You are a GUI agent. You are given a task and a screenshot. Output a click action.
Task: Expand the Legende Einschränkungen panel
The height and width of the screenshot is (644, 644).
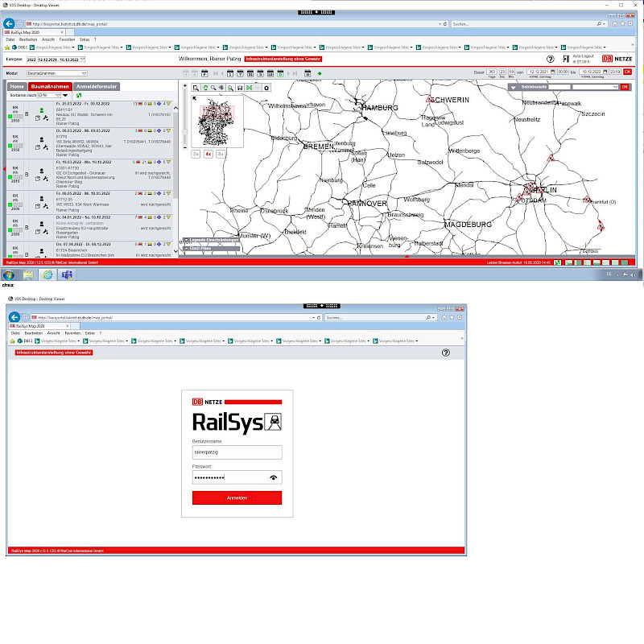(212, 240)
